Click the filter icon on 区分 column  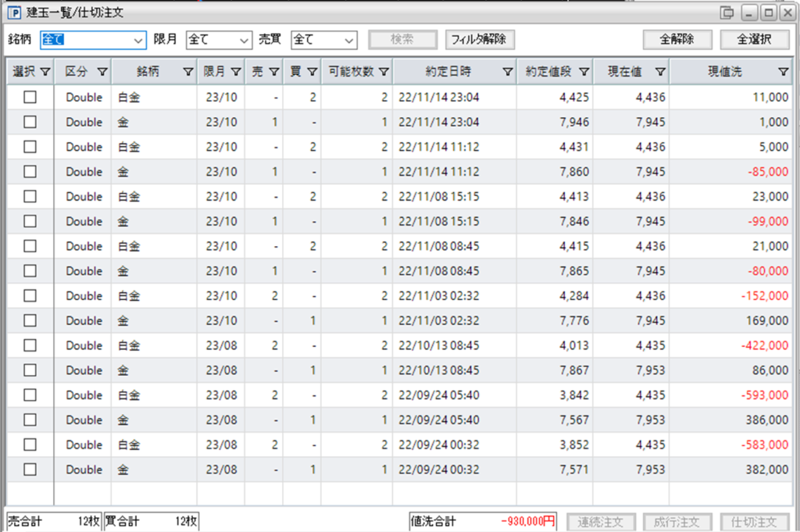click(102, 72)
